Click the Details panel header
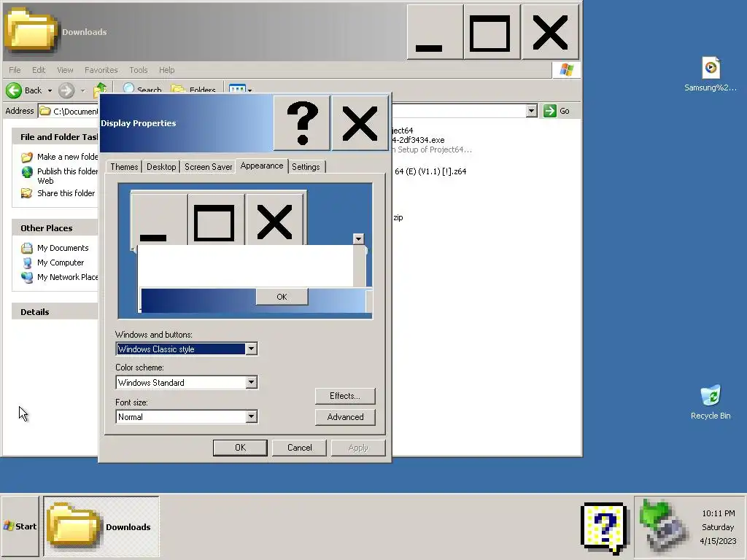Viewport: 747px width, 560px height. tap(55, 312)
